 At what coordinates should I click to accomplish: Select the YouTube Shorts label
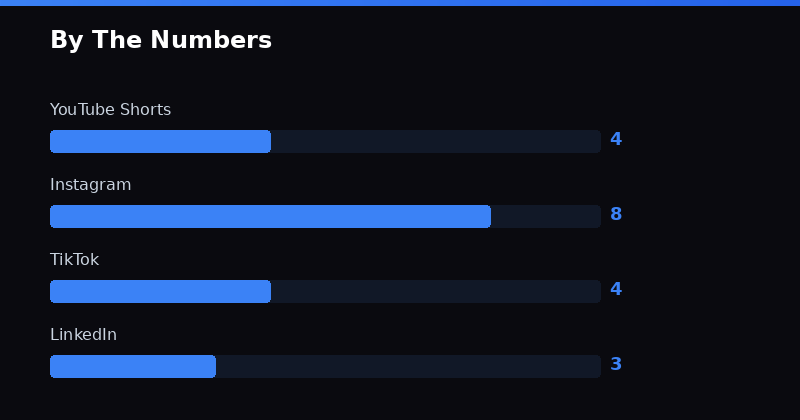point(110,110)
